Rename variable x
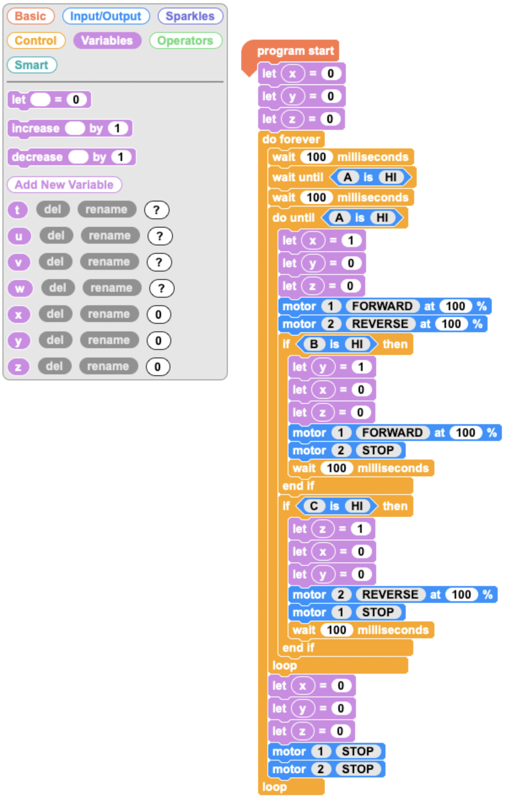The width and height of the screenshot is (512, 812). 109,314
